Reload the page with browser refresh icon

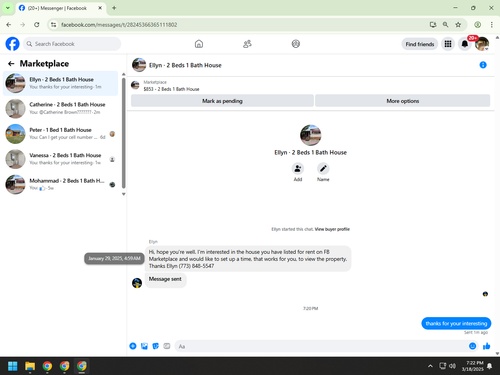tap(37, 25)
